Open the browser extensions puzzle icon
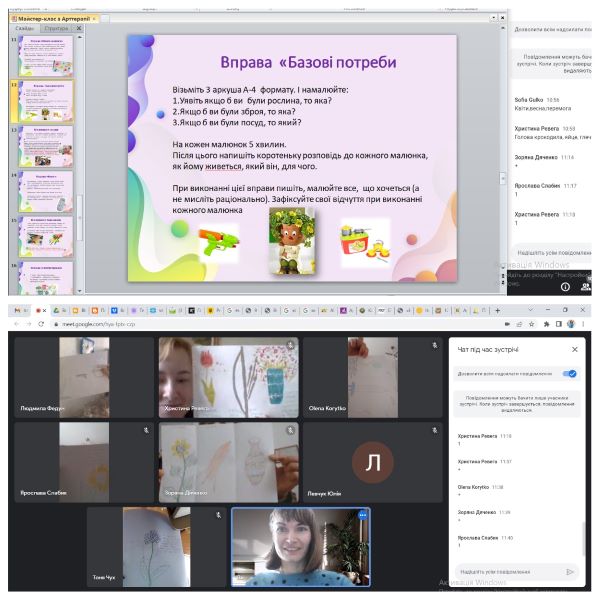600x600 pixels. 546,324
